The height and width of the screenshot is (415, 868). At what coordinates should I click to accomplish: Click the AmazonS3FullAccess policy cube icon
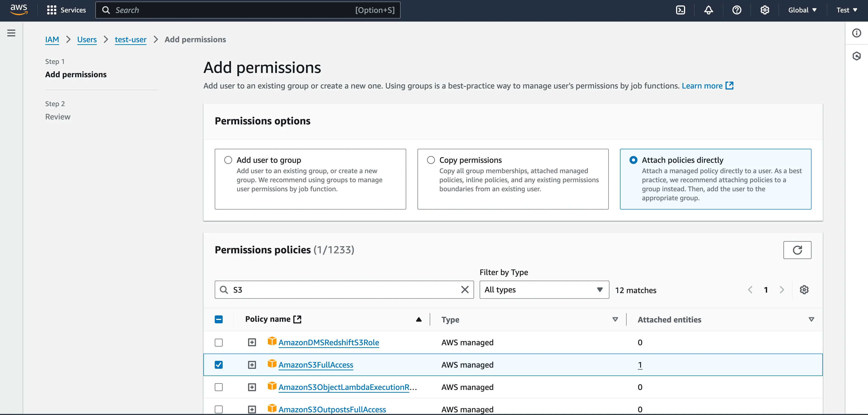pyautogui.click(x=272, y=364)
